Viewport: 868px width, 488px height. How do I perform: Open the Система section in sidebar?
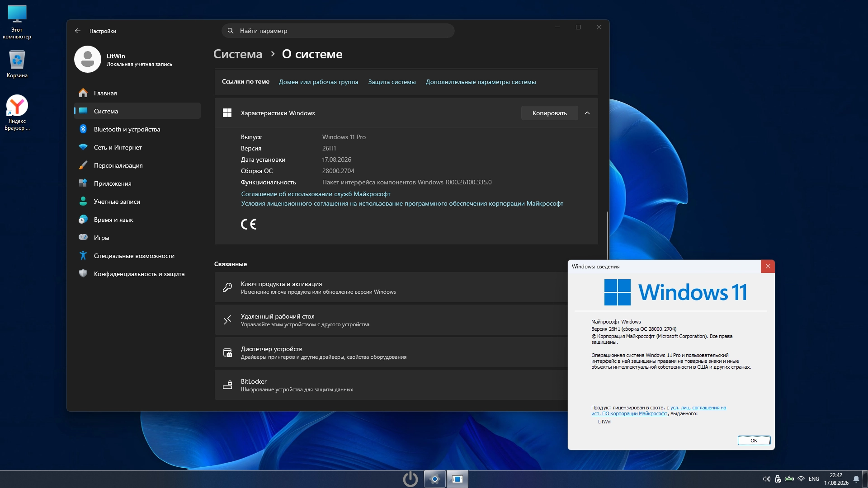(137, 111)
